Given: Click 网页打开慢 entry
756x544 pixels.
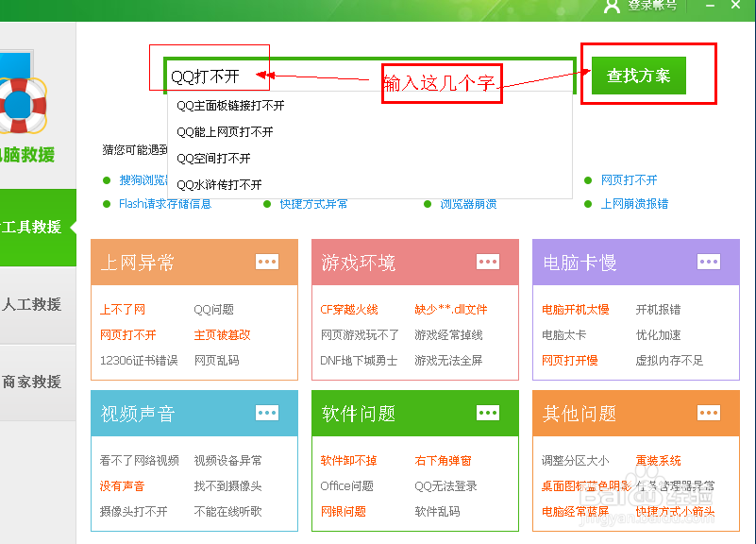Looking at the screenshot, I should click(569, 361).
